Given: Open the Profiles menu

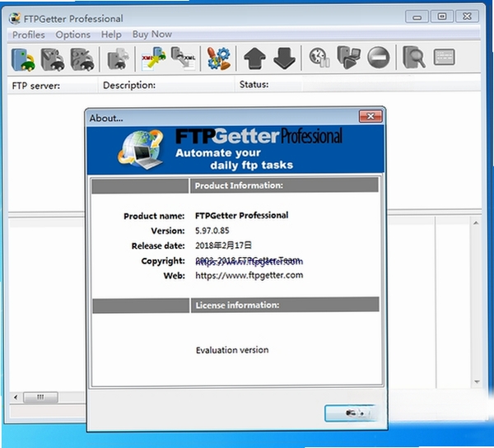Looking at the screenshot, I should coord(29,35).
